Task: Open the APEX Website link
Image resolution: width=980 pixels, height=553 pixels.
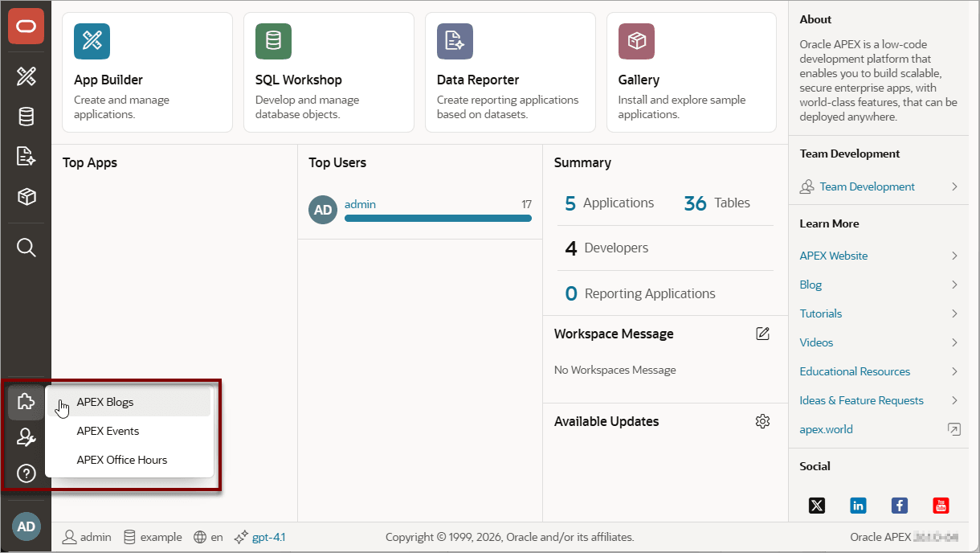Action: (x=834, y=256)
